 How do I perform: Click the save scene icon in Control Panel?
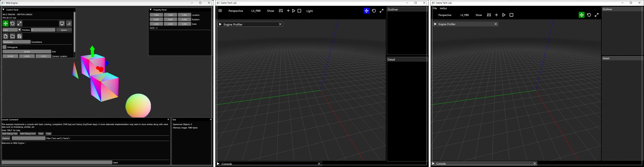coord(19,36)
